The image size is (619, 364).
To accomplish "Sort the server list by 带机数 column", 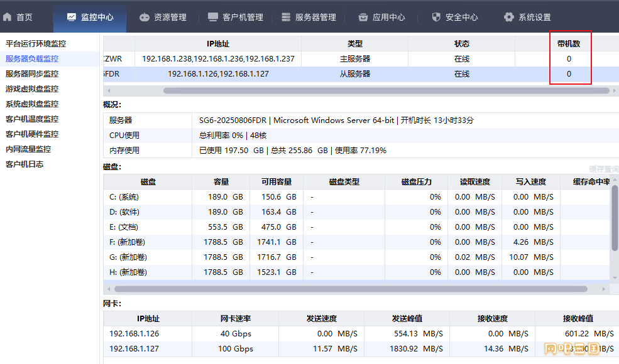I will coord(569,44).
